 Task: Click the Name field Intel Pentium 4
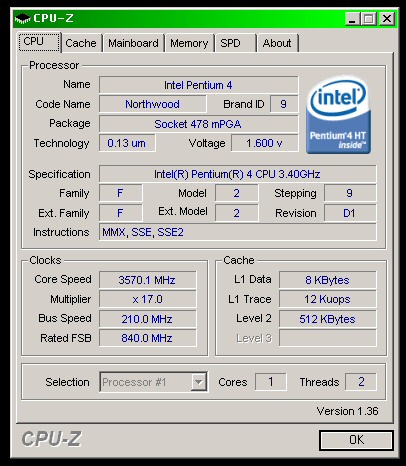(198, 85)
